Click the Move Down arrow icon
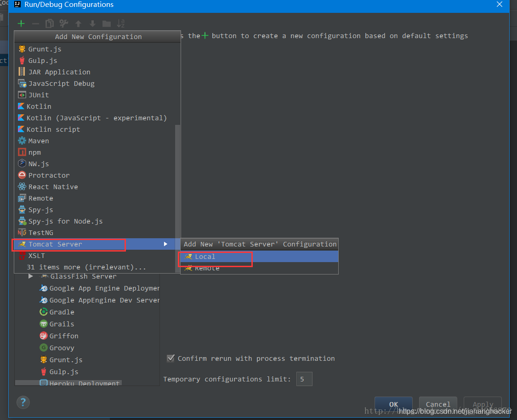This screenshot has width=517, height=420. (x=93, y=24)
